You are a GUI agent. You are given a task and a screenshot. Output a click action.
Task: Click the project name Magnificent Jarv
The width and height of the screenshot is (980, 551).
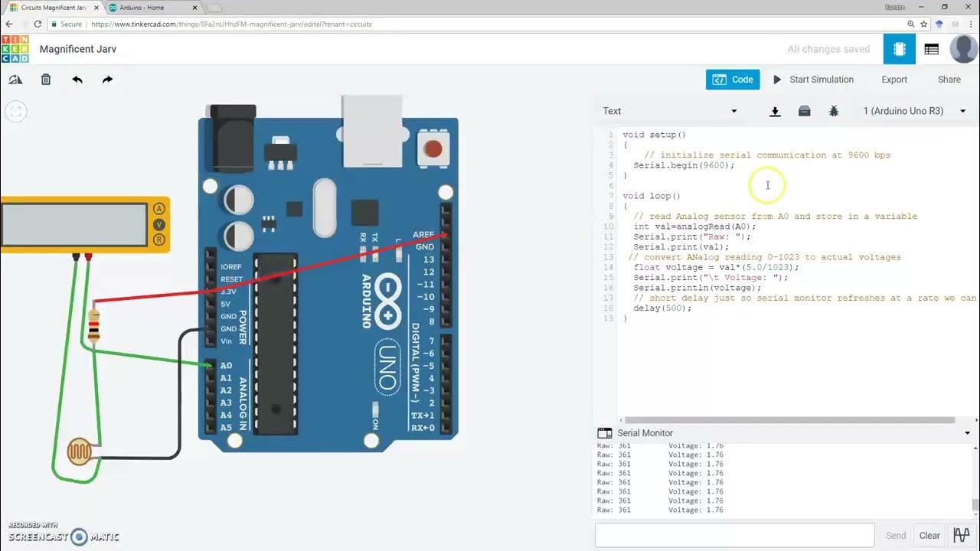pos(78,49)
